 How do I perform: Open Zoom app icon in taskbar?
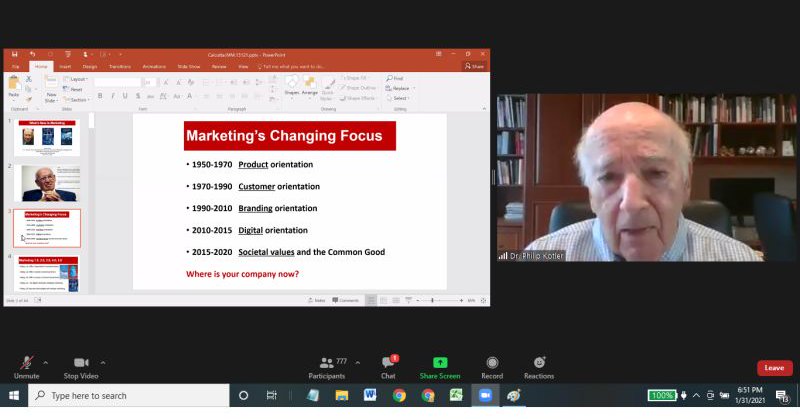(x=485, y=396)
